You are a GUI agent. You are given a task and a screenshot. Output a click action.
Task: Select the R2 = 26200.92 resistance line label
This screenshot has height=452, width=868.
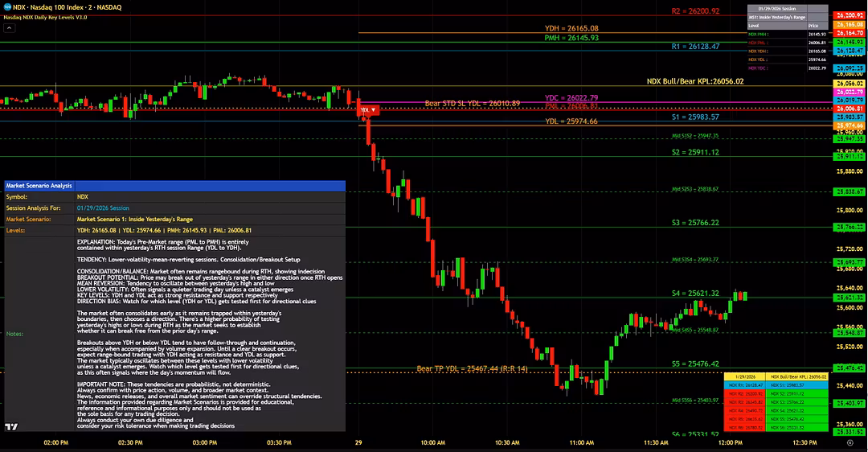(x=694, y=11)
